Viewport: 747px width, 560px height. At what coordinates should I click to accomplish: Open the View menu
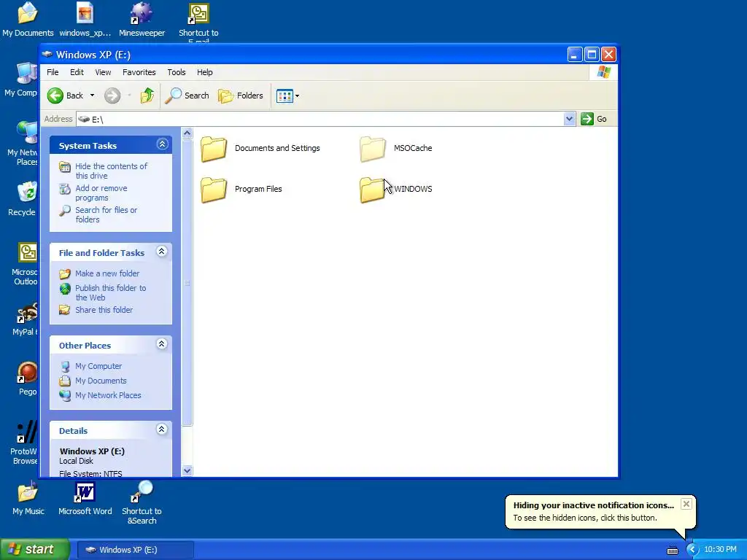(103, 72)
